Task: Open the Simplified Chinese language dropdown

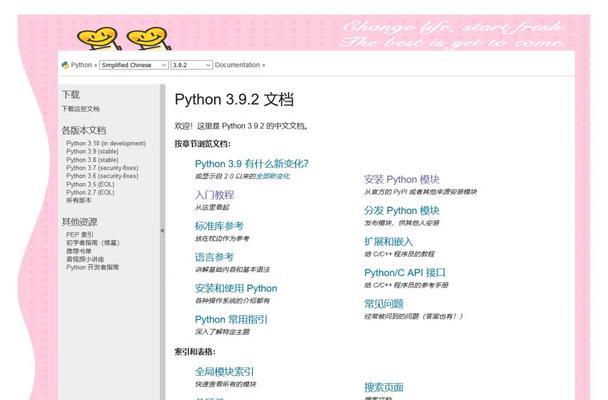Action: (133, 65)
